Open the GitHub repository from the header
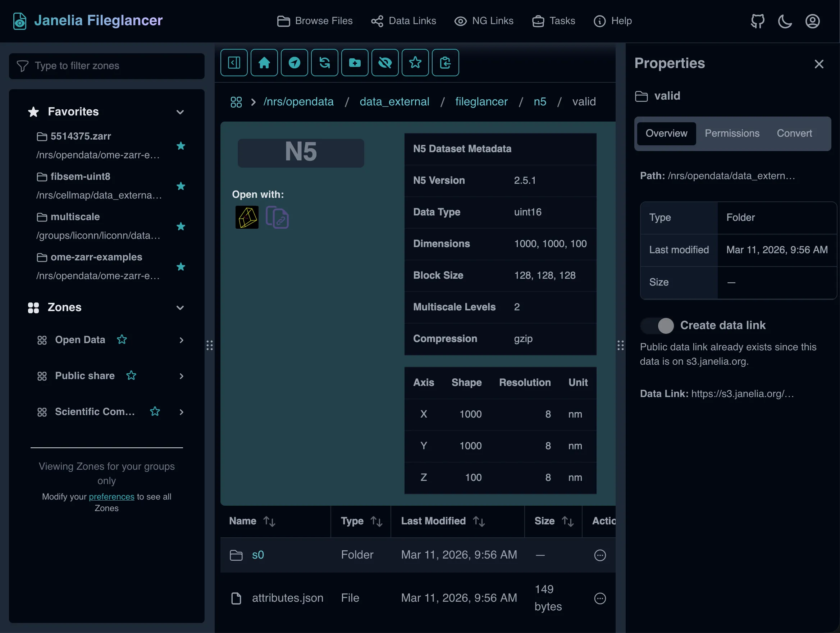 click(757, 21)
